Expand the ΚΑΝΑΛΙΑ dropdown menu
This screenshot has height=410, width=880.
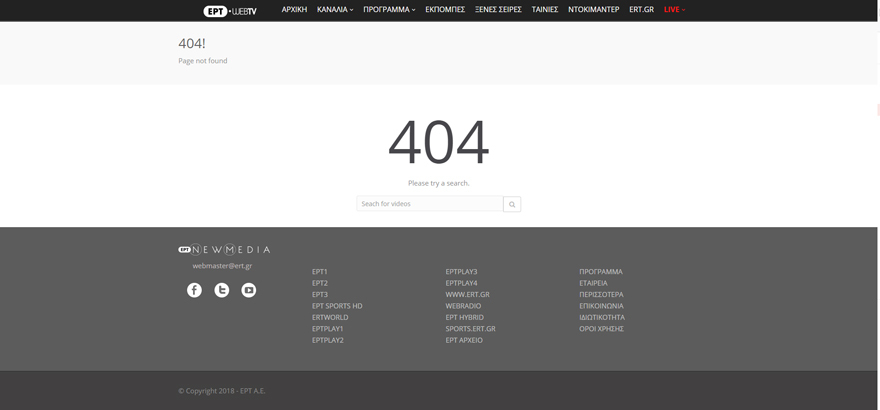coord(335,9)
